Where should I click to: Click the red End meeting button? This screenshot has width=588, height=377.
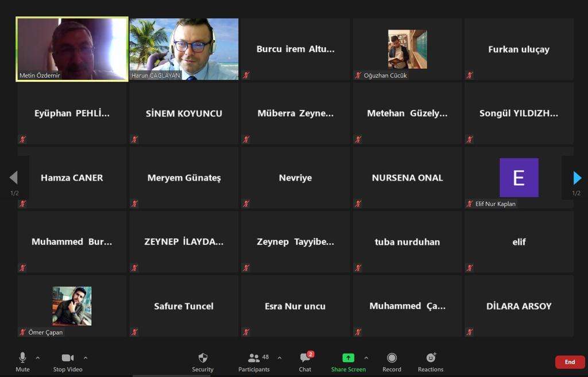[570, 362]
